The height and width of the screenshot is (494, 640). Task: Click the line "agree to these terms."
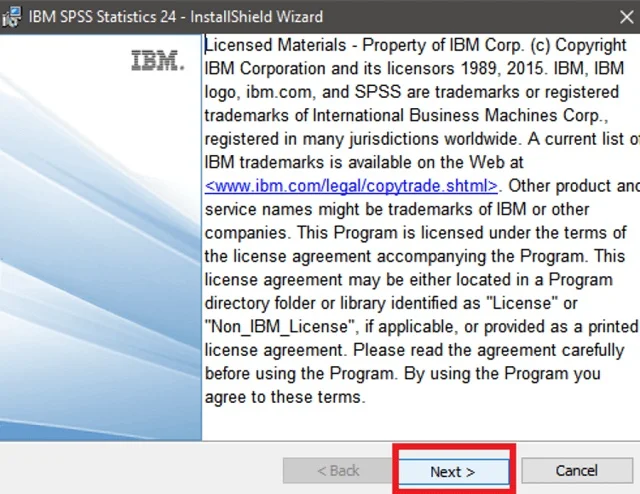pyautogui.click(x=285, y=397)
